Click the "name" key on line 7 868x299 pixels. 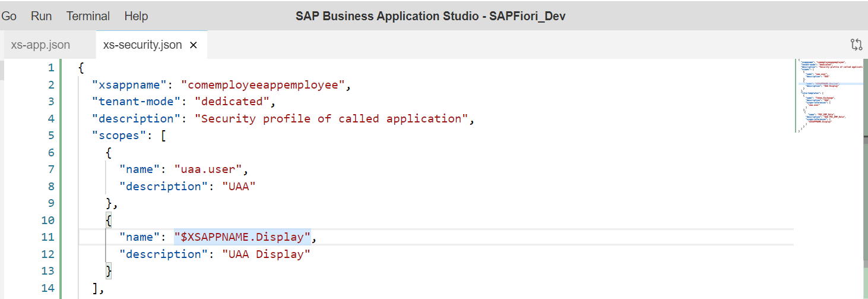[x=140, y=169]
